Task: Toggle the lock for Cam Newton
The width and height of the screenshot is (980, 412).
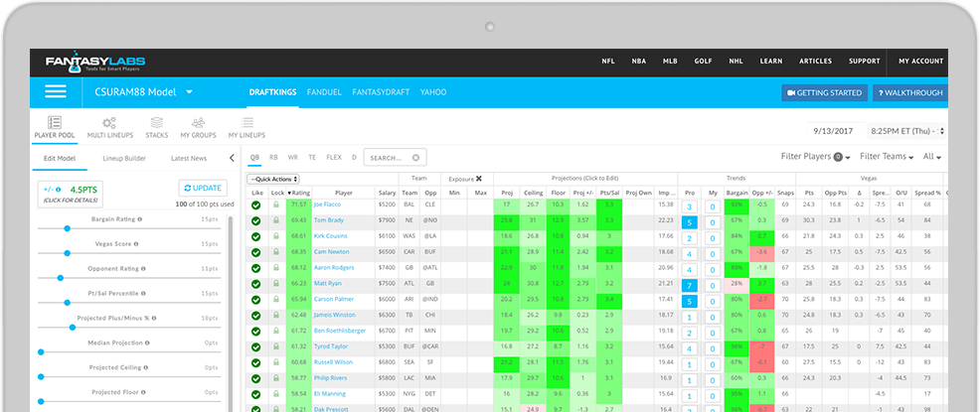Action: pyautogui.click(x=276, y=252)
